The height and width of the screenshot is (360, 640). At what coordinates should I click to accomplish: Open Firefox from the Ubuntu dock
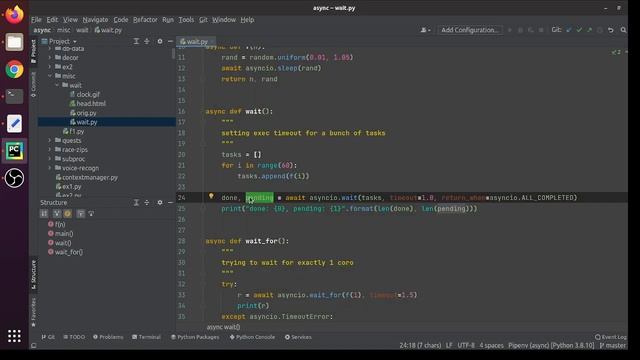14,15
